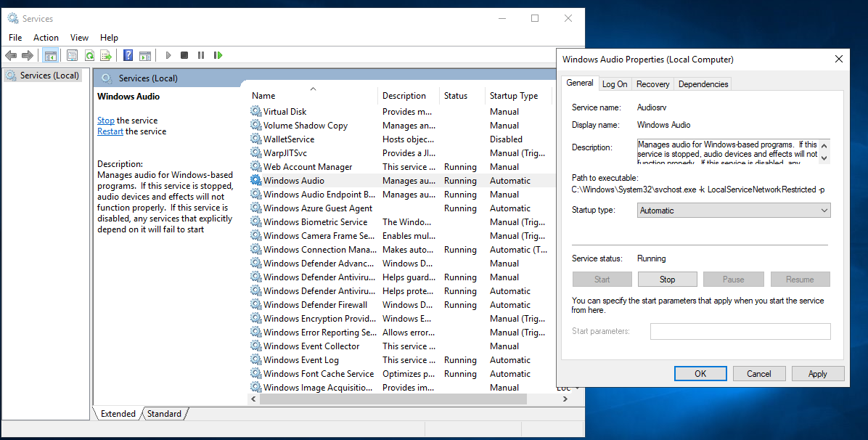Click the Stop button in properties dialog

tap(667, 280)
